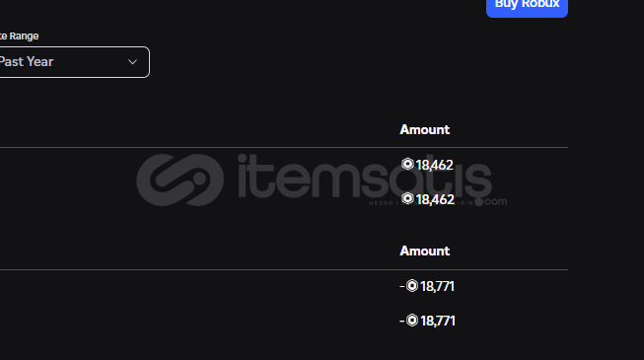This screenshot has width=644, height=360.
Task: Open the Past Year date range dropdown
Action: 74,62
